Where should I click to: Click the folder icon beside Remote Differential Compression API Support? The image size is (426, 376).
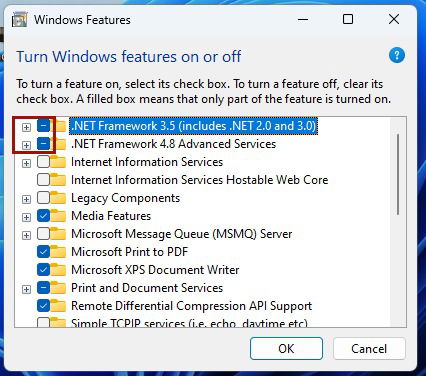click(58, 306)
